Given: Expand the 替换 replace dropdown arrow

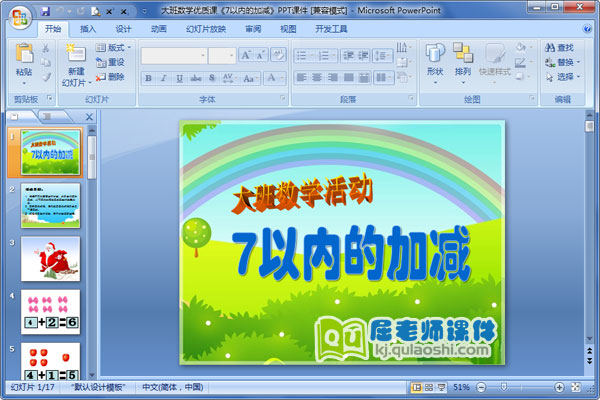Looking at the screenshot, I should coord(579,62).
